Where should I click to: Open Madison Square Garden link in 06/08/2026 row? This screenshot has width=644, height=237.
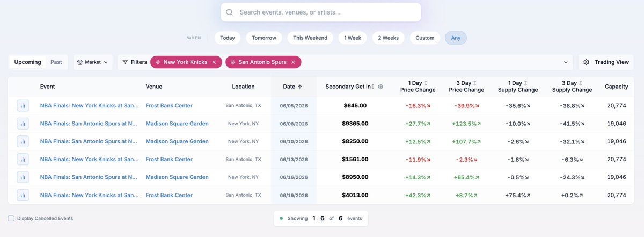tap(177, 124)
